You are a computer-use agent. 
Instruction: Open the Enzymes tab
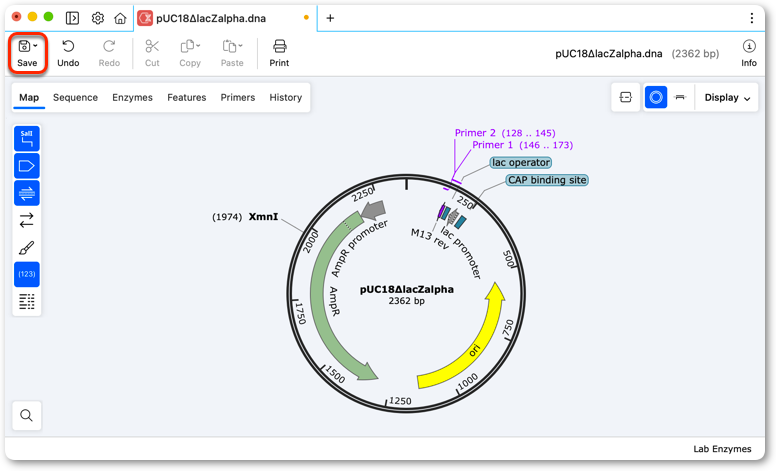132,97
